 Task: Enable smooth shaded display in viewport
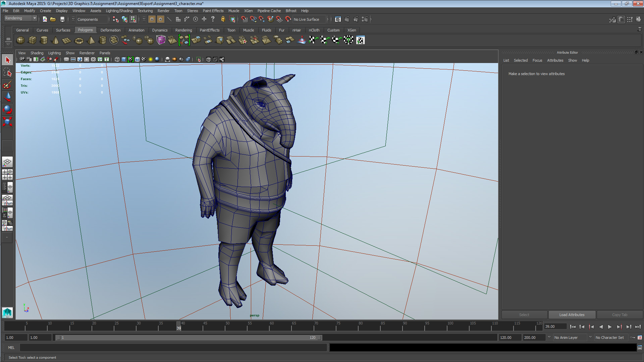[x=124, y=59]
